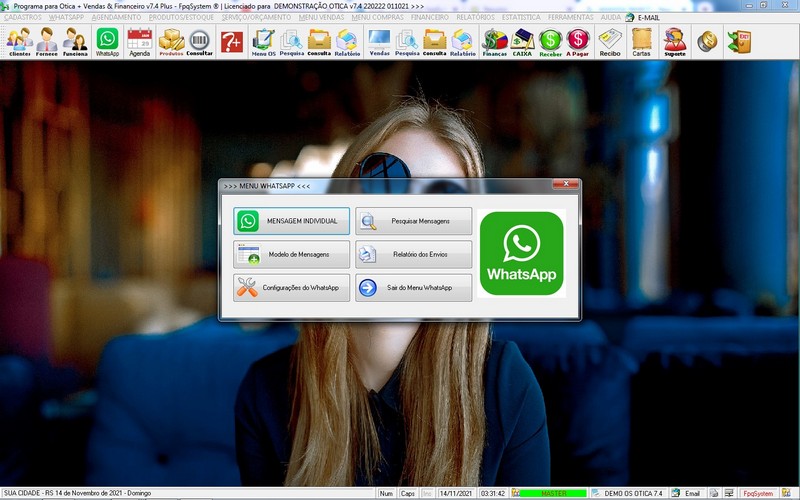The height and width of the screenshot is (500, 800).
Task: Click the 14/11/2021 date in status bar
Action: click(x=456, y=493)
